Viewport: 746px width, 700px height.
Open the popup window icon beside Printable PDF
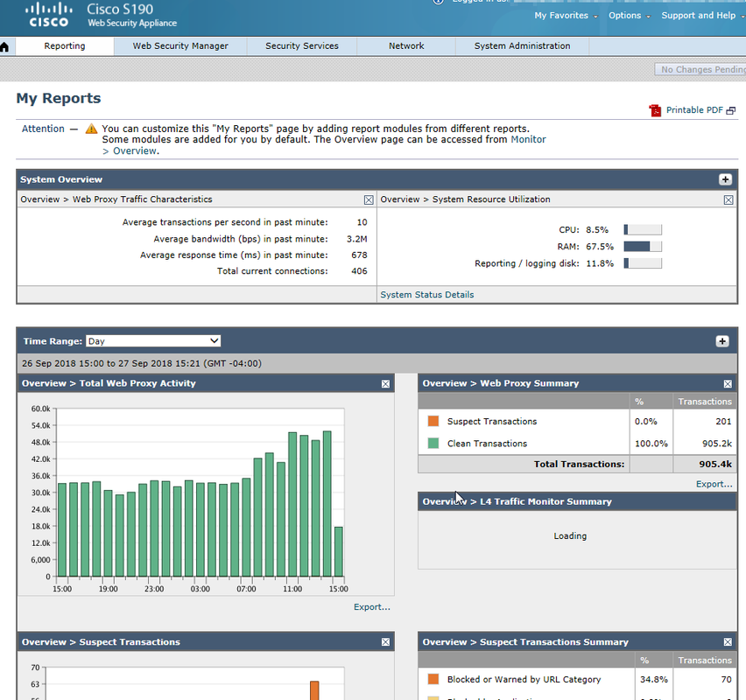point(731,110)
